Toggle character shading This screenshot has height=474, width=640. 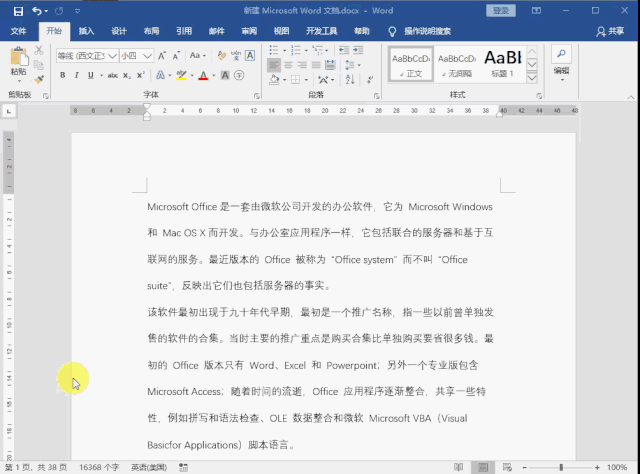(x=225, y=75)
